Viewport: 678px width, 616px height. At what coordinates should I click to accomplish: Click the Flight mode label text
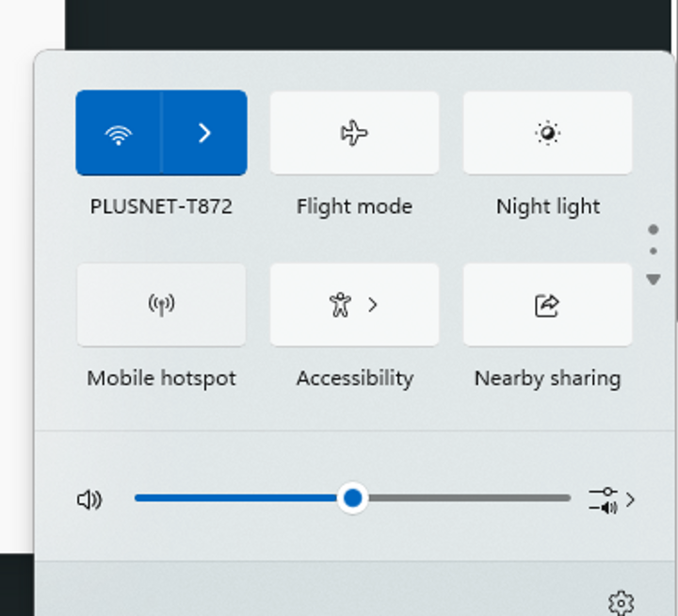pyautogui.click(x=355, y=206)
